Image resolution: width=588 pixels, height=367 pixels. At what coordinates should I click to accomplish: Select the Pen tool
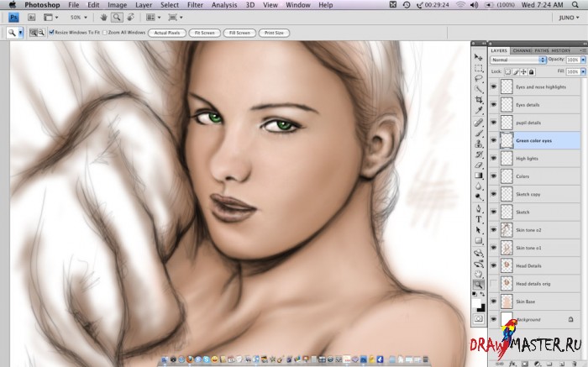(x=479, y=209)
